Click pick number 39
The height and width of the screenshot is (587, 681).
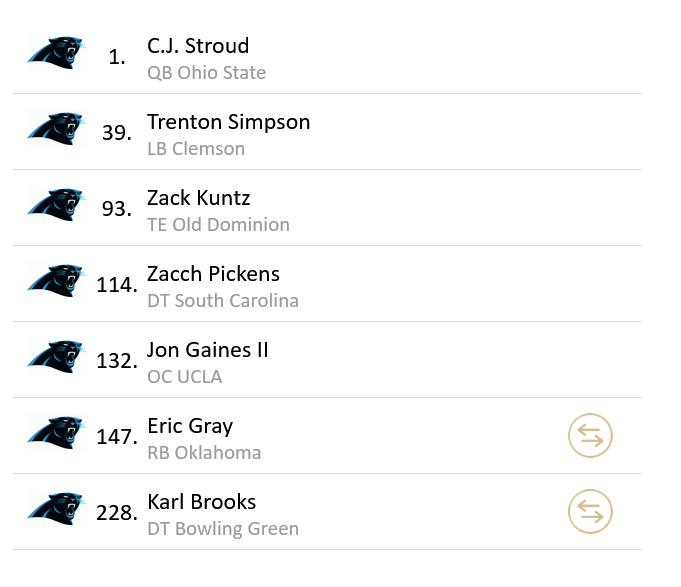(116, 133)
